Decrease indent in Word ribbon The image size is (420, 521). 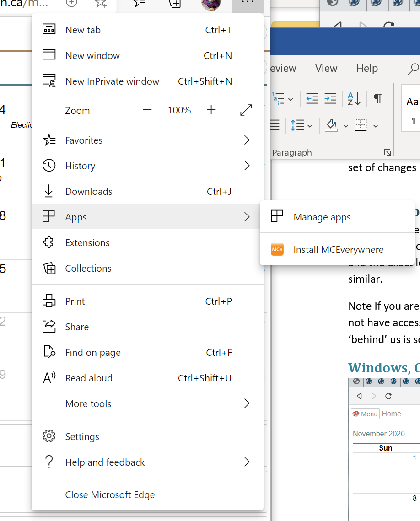click(x=312, y=99)
